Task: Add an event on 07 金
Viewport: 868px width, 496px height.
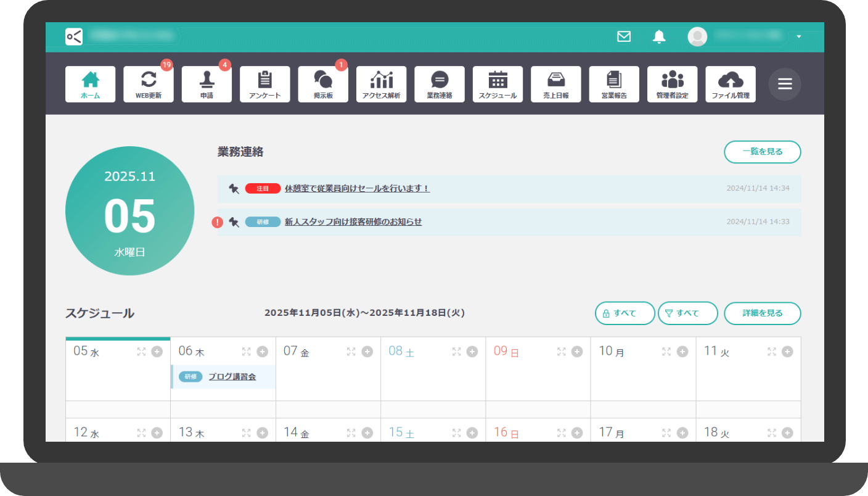Action: 367,352
